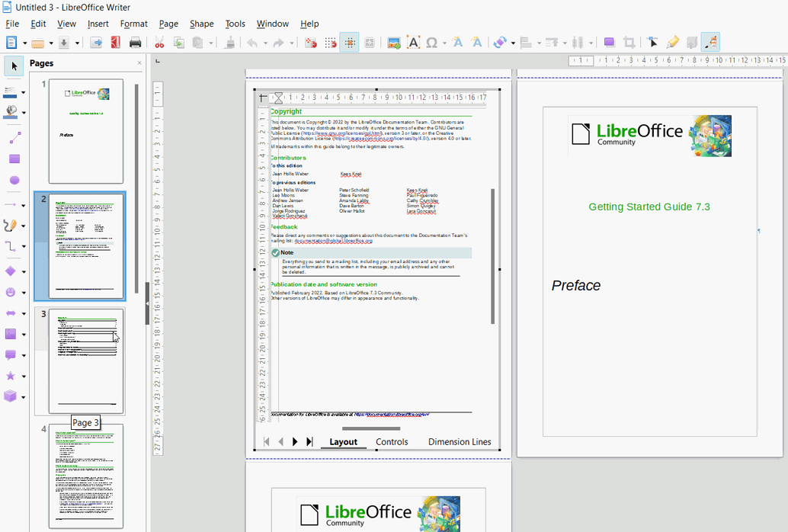Viewport: 788px width, 532px height.
Task: Insert an image via toolbar icon
Action: pyautogui.click(x=394, y=43)
